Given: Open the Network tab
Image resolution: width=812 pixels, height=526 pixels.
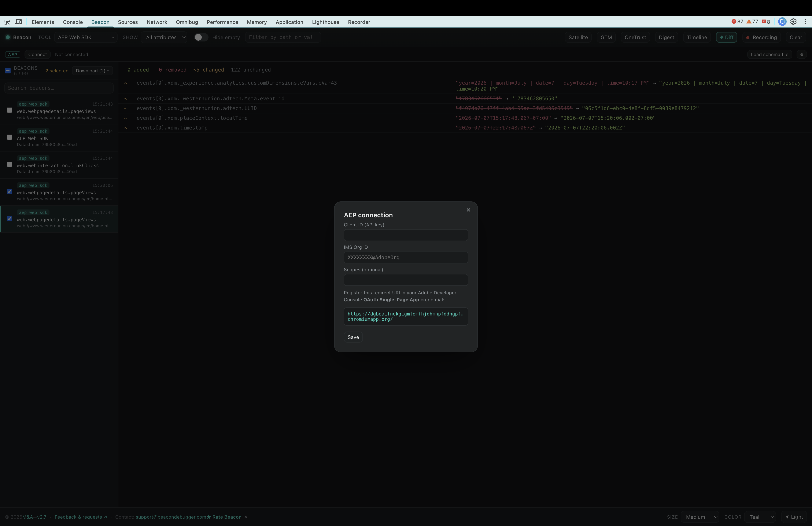Looking at the screenshot, I should pos(157,22).
